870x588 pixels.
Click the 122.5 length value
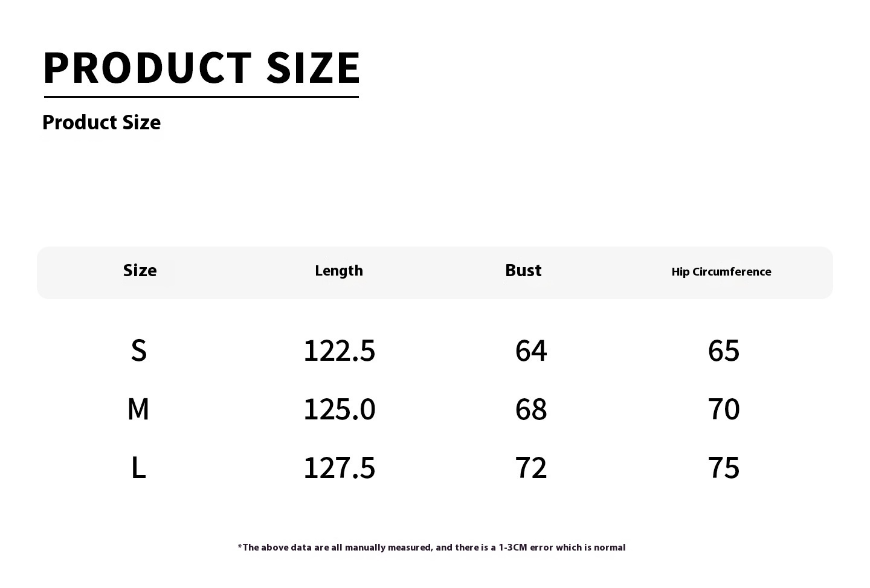(339, 351)
